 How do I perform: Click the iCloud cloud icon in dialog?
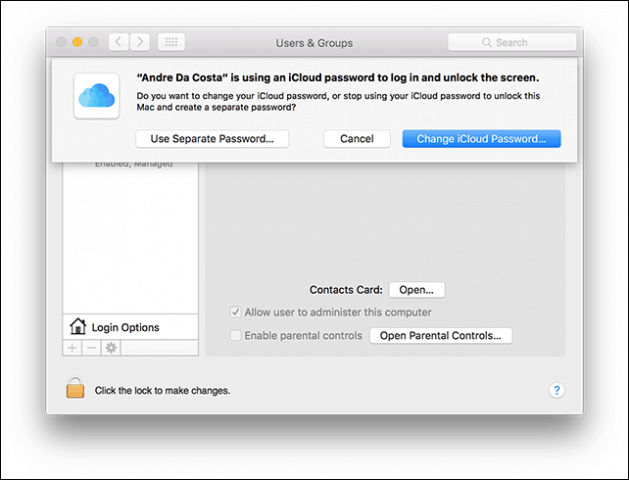point(97,96)
